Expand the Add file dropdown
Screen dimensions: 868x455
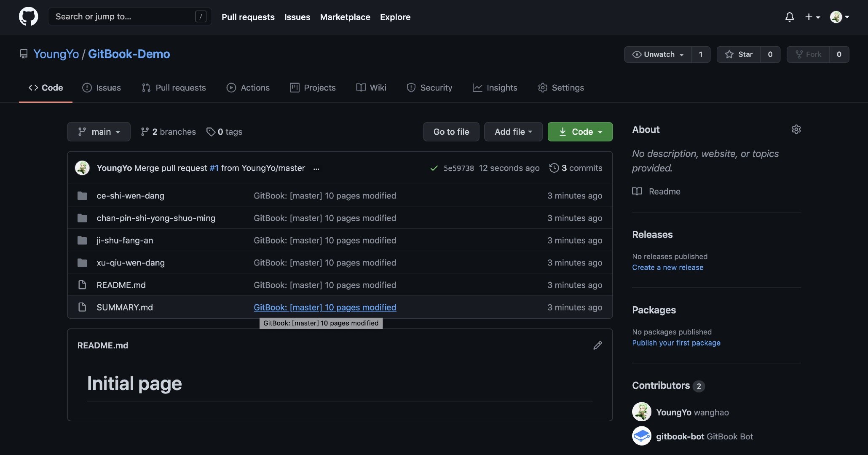pyautogui.click(x=513, y=132)
